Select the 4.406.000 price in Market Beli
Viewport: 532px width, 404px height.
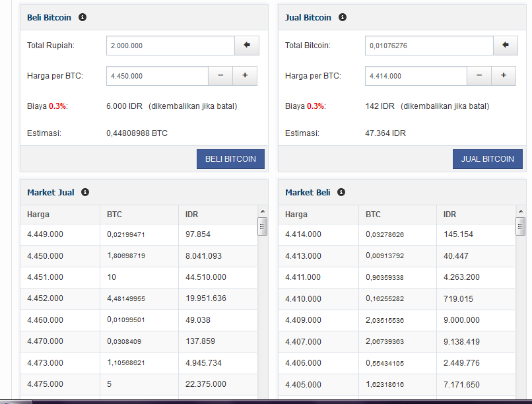pos(303,362)
